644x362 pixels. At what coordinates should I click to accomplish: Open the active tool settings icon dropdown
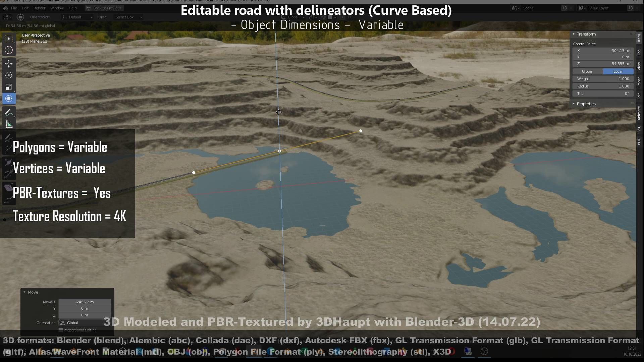[x=8, y=17]
